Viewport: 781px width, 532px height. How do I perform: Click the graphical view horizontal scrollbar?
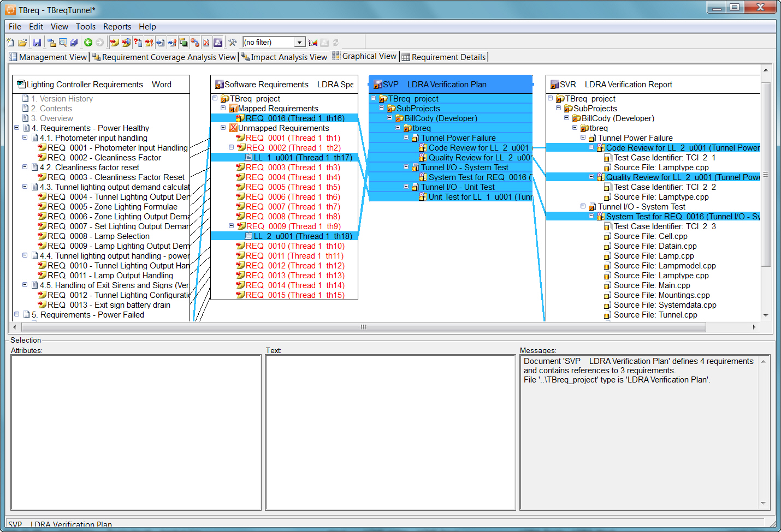(363, 327)
